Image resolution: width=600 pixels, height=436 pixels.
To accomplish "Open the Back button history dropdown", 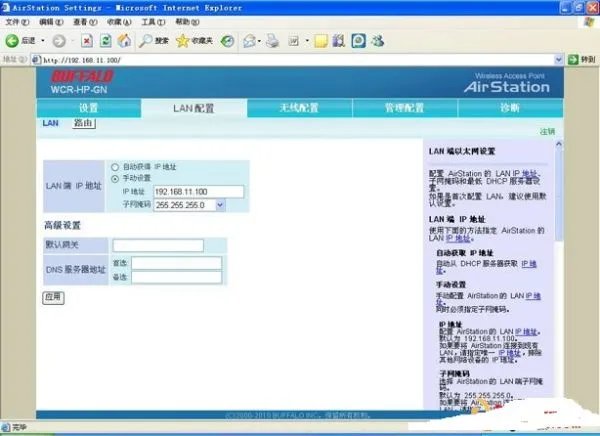I will point(43,41).
